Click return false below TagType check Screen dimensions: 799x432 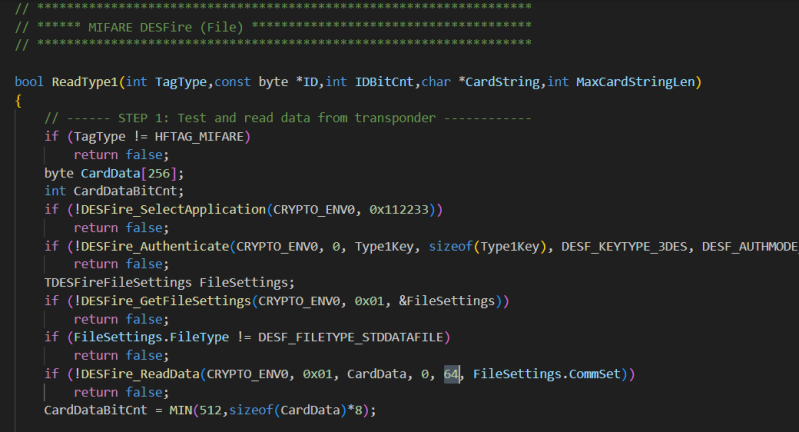[x=120, y=155]
